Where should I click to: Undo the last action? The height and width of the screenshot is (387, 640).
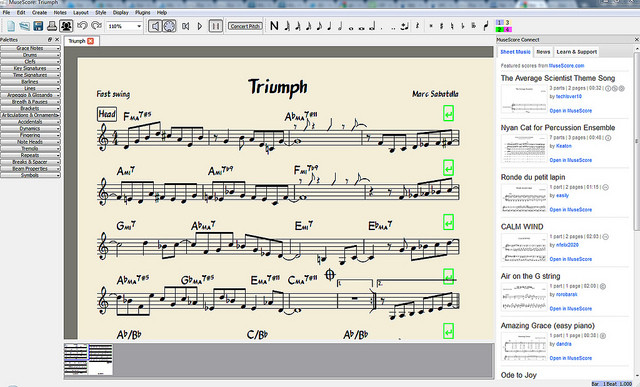tap(82, 26)
